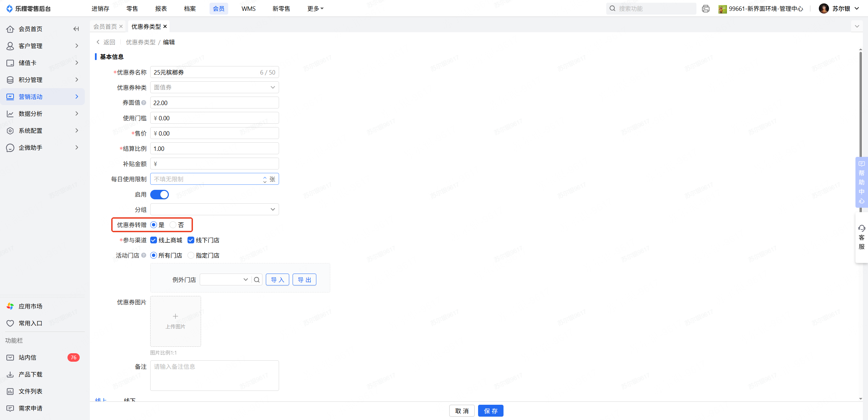Viewport: 868px width, 420px height.
Task: Open 站内信 messages icon
Action: pyautogui.click(x=10, y=357)
